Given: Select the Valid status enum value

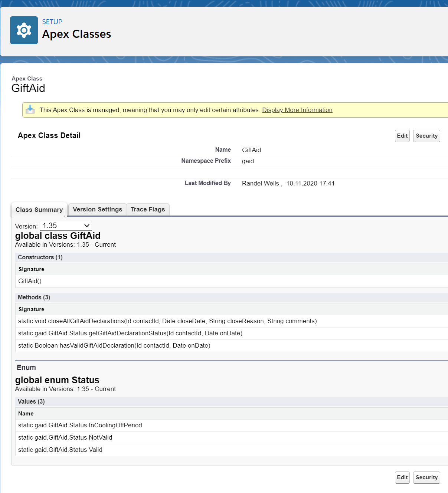Looking at the screenshot, I should (x=60, y=450).
